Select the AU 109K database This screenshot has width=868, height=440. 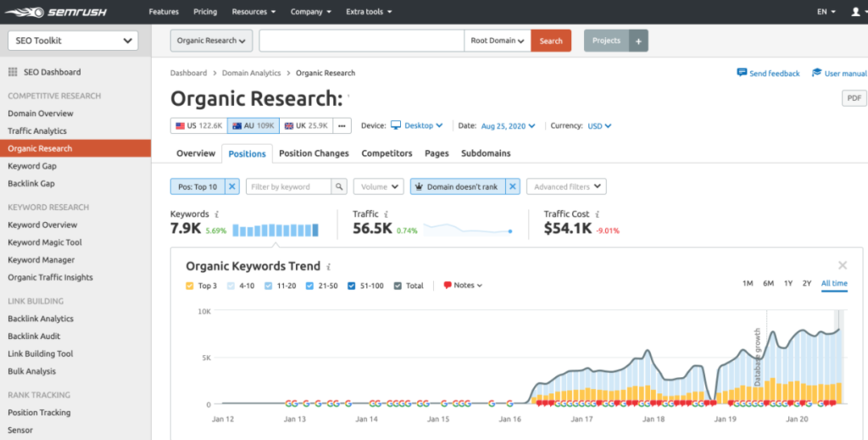tap(253, 125)
